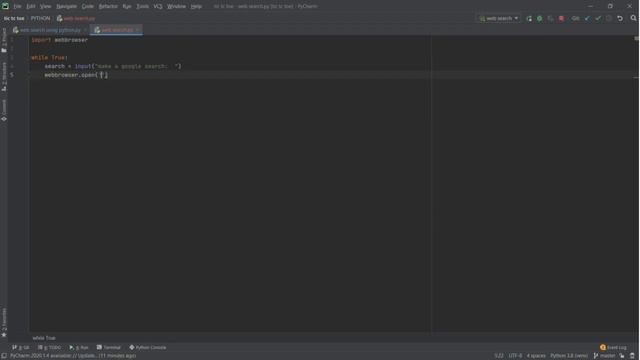Open the View menu
Viewport: 640px width, 360px height.
pos(45,6)
